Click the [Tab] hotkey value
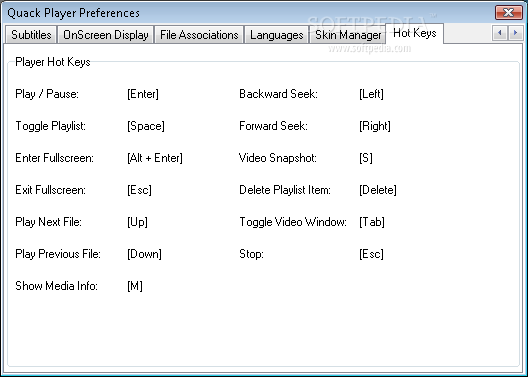Image resolution: width=528 pixels, height=377 pixels. (372, 222)
